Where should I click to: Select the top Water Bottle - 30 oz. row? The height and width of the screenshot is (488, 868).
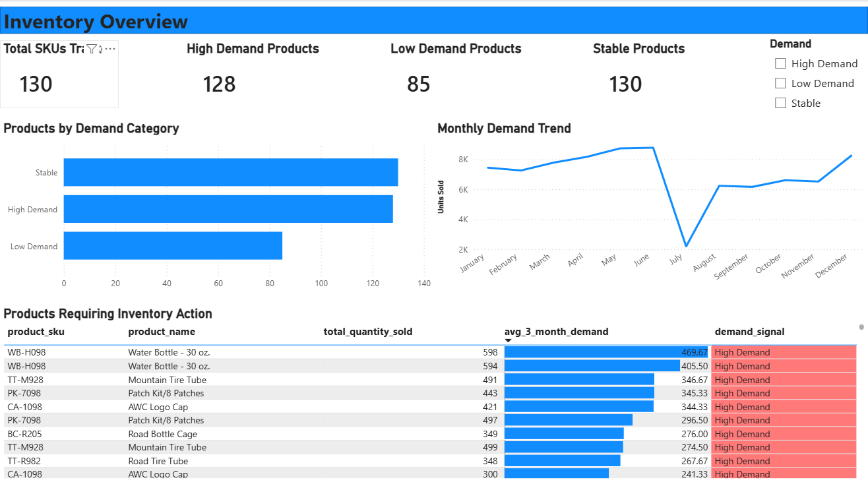point(264,352)
